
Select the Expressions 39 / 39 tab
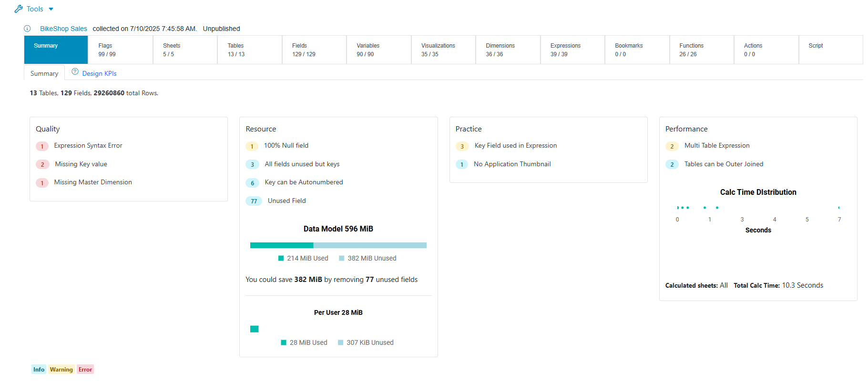[572, 50]
